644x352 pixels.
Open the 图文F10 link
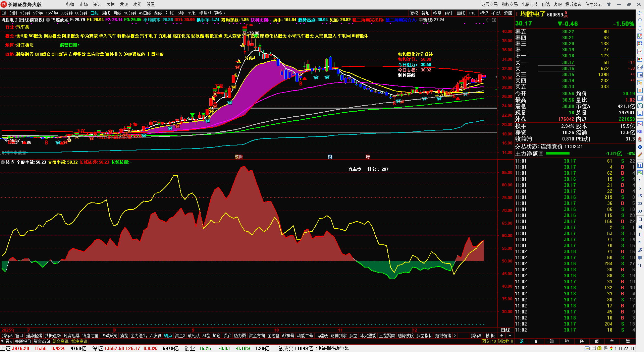tap(489, 341)
